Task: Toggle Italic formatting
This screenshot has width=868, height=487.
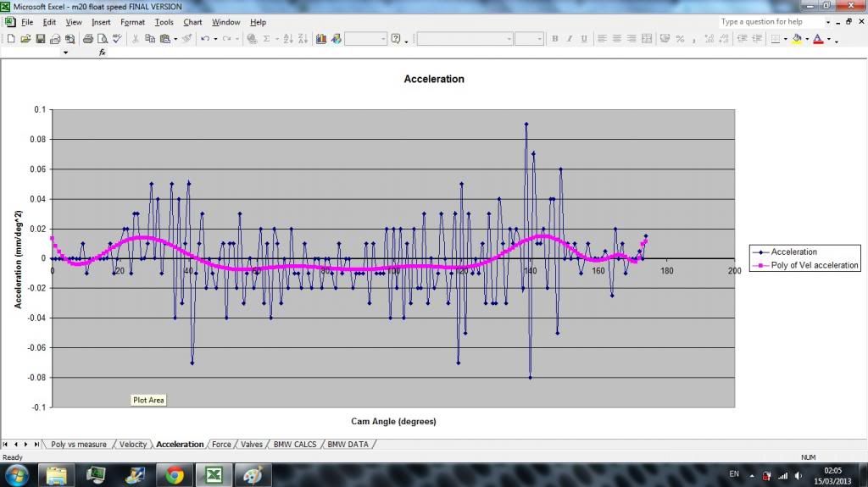Action: (569, 39)
